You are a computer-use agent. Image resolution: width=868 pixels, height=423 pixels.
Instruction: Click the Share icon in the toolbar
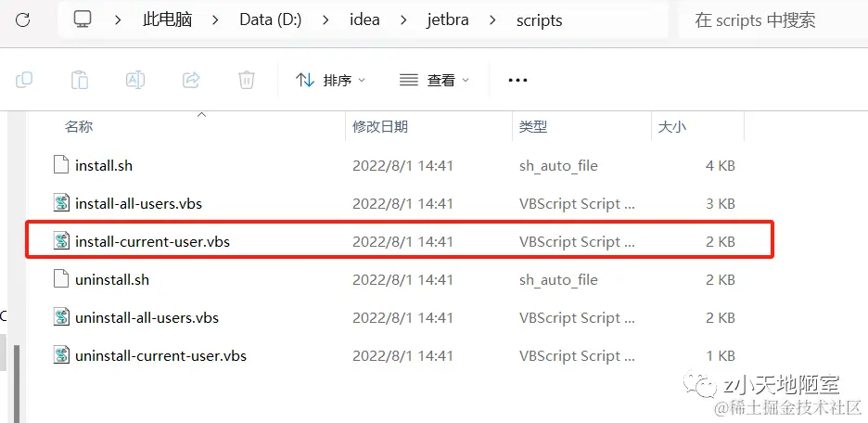tap(191, 80)
